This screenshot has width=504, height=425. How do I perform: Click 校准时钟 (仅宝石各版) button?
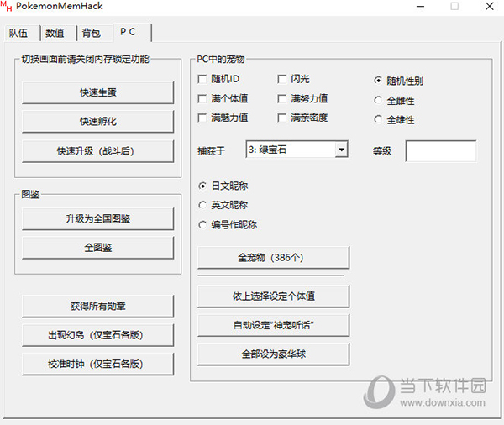(x=98, y=365)
